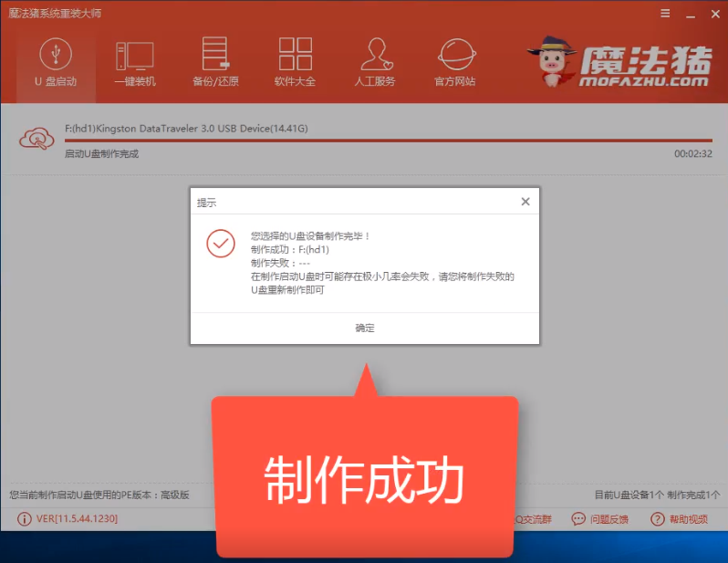Viewport: 728px width, 563px height.
Task: Click the cloud USB device icon
Action: [36, 139]
